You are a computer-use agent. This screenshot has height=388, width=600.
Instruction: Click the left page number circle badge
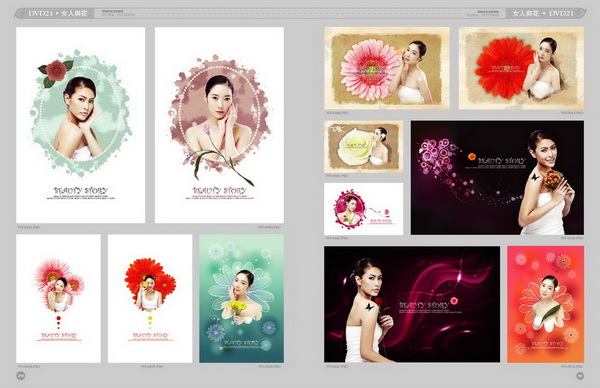pos(21,376)
